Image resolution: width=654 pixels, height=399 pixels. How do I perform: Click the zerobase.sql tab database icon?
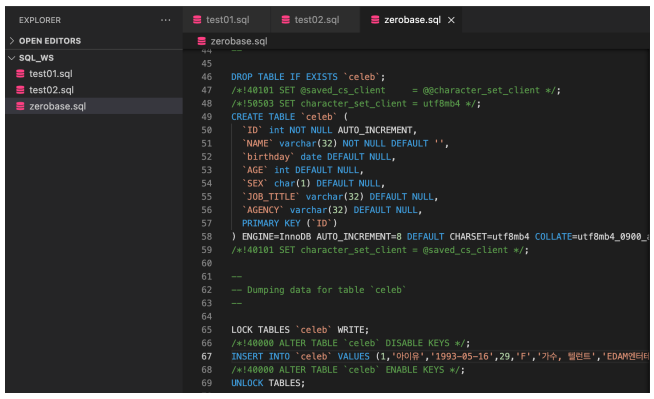click(375, 20)
